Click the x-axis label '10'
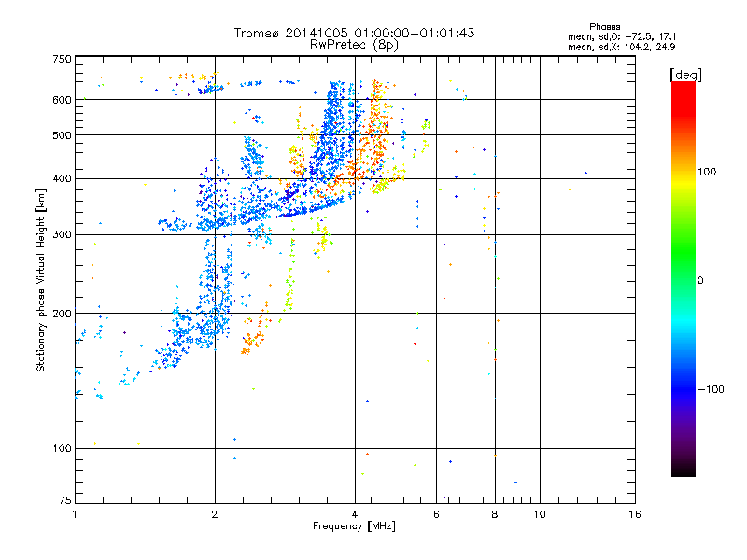Viewport: 747px width, 560px height. click(x=540, y=514)
